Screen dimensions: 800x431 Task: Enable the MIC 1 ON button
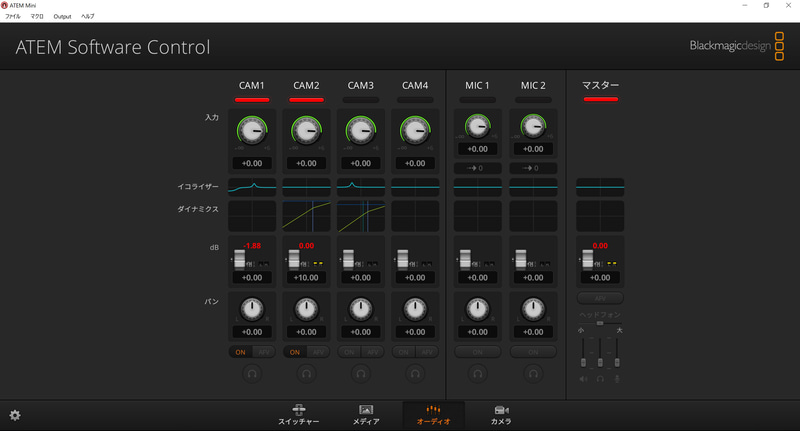pos(478,352)
